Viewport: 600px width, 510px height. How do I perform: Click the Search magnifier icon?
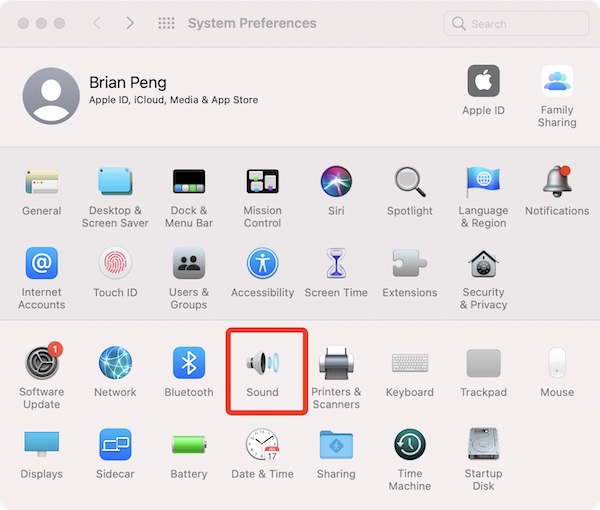click(x=458, y=24)
